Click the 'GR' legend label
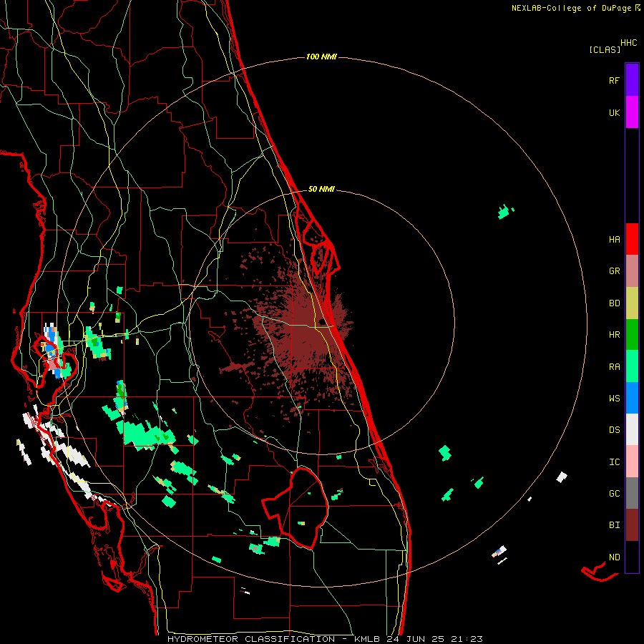Screen dimensions: 644x644 tap(614, 271)
